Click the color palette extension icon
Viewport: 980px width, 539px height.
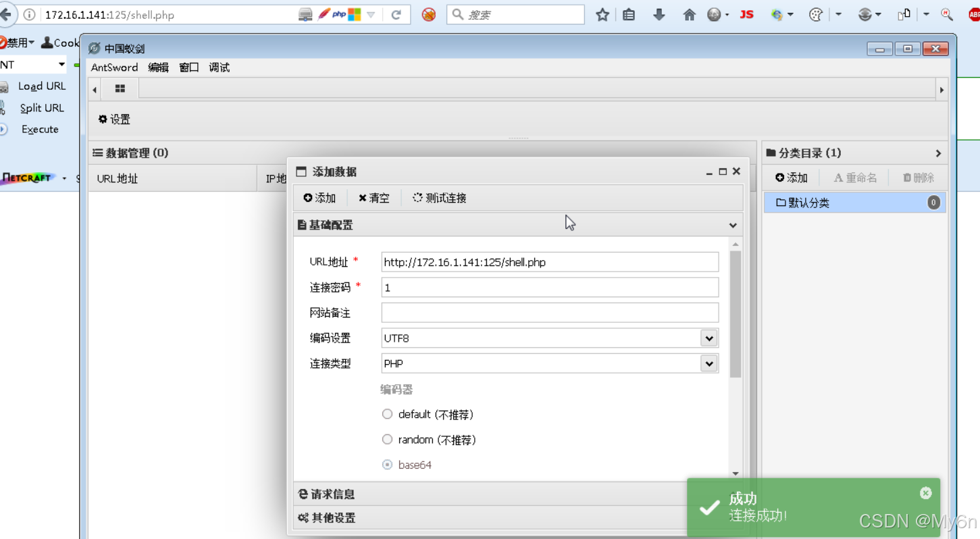[x=816, y=15]
